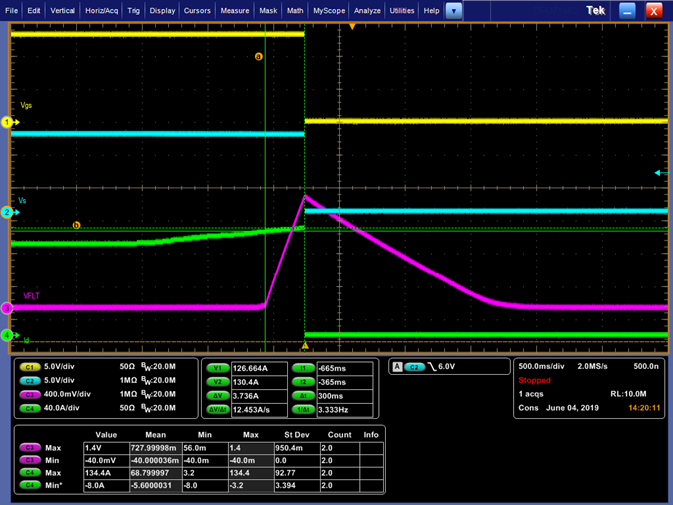Click the RL:10.0M record length readout
The width and height of the screenshot is (673, 505).
[x=628, y=394]
